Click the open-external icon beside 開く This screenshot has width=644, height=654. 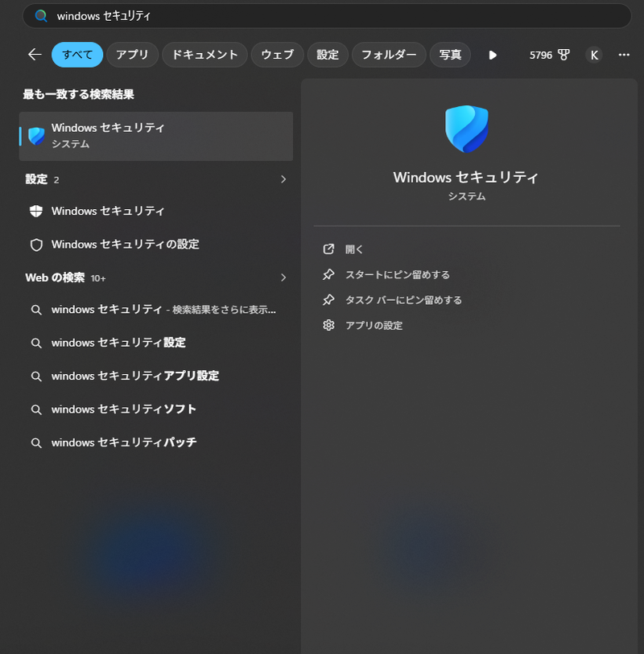click(328, 249)
